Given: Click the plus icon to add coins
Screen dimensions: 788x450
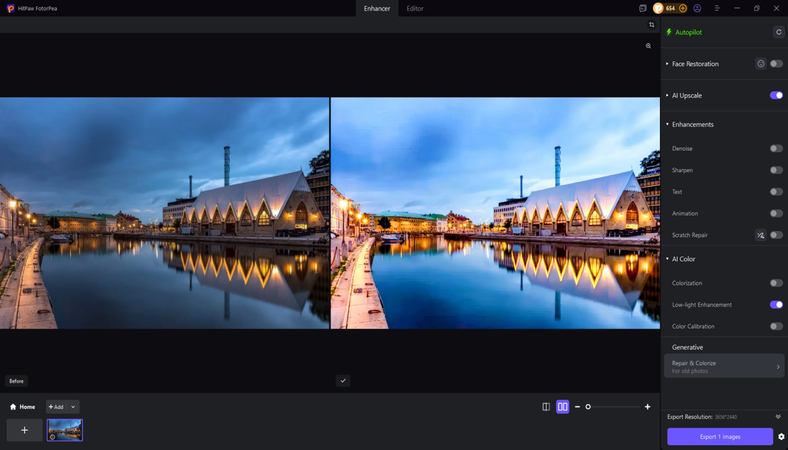Looking at the screenshot, I should (683, 8).
